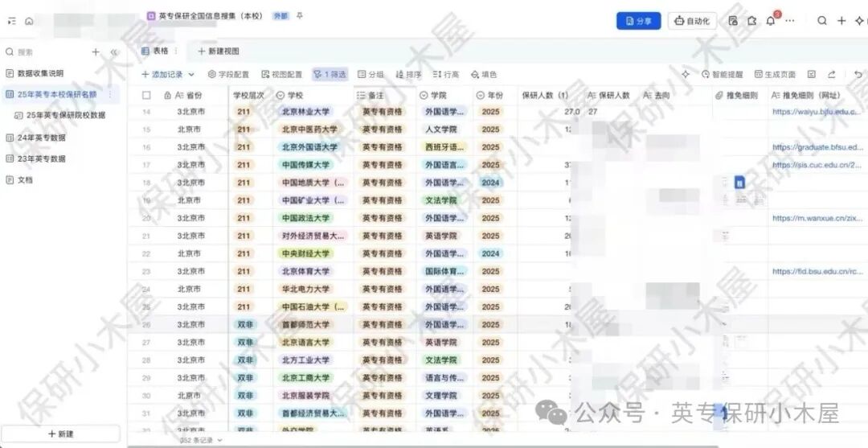Click the plus icon next to sidebar search
The width and height of the screenshot is (868, 448).
click(96, 52)
